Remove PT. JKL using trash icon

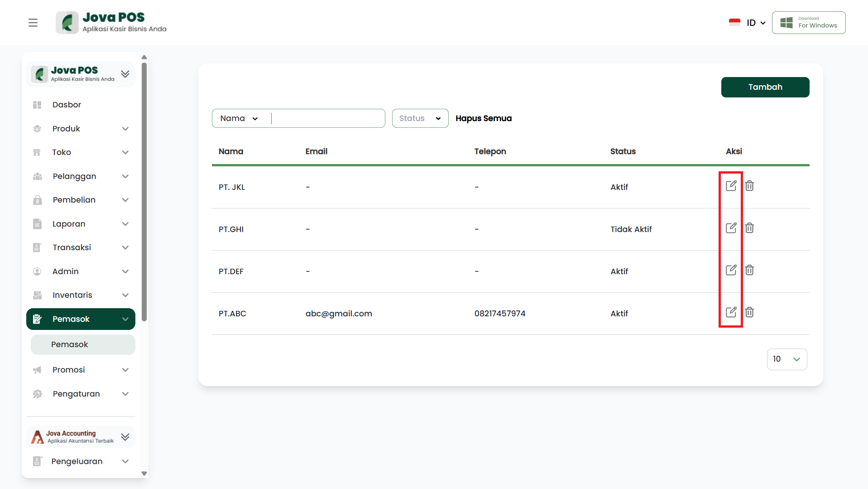(749, 186)
